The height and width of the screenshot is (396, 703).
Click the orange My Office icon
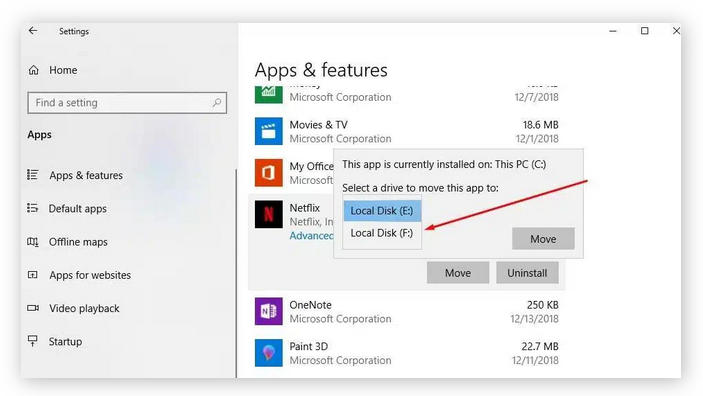coord(269,173)
